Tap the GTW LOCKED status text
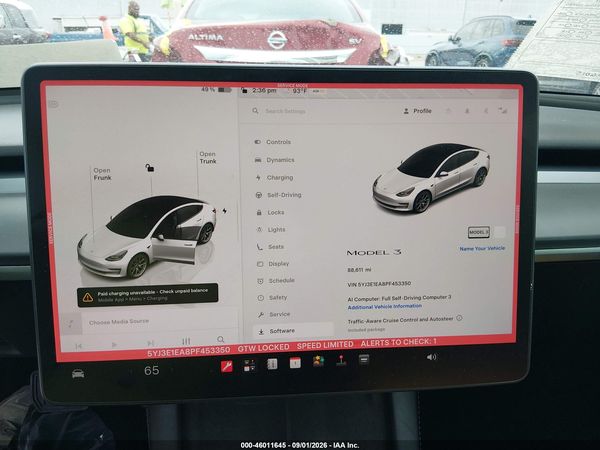600x450 pixels. [x=263, y=348]
